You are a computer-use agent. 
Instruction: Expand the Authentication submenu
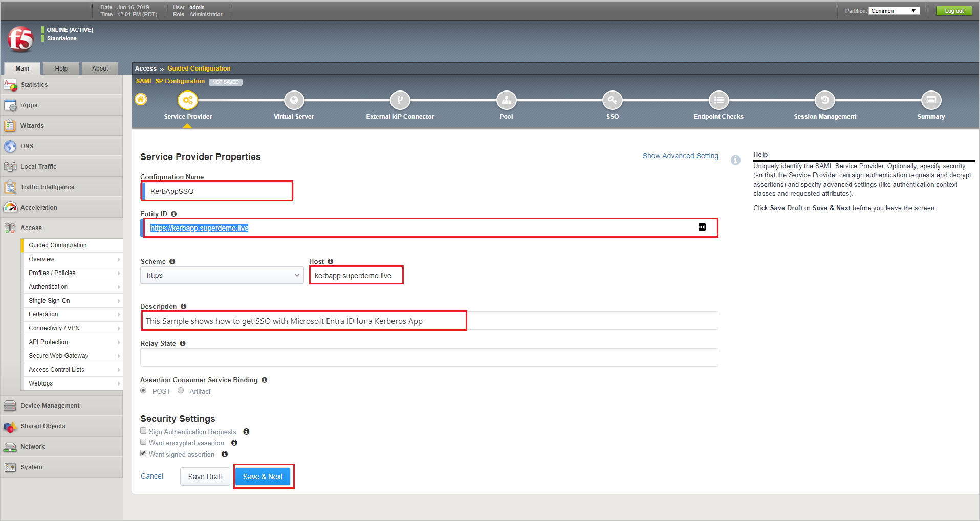[x=119, y=287]
